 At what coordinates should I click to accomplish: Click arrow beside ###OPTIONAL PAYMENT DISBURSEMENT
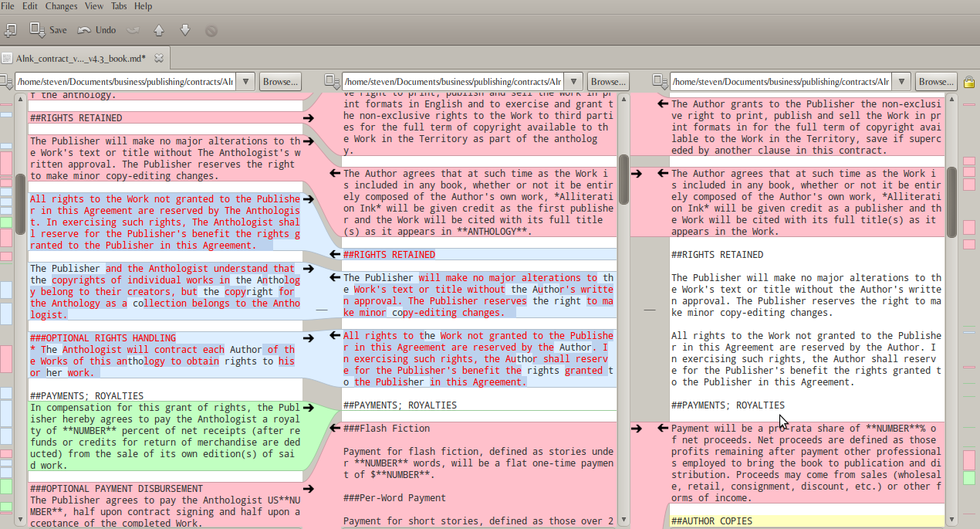pos(309,489)
